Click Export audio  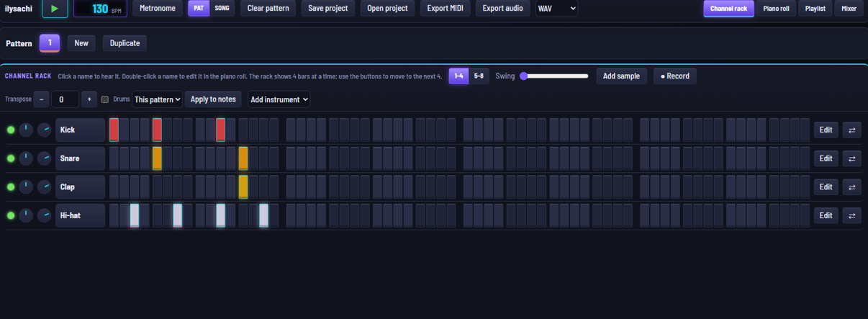pos(503,9)
